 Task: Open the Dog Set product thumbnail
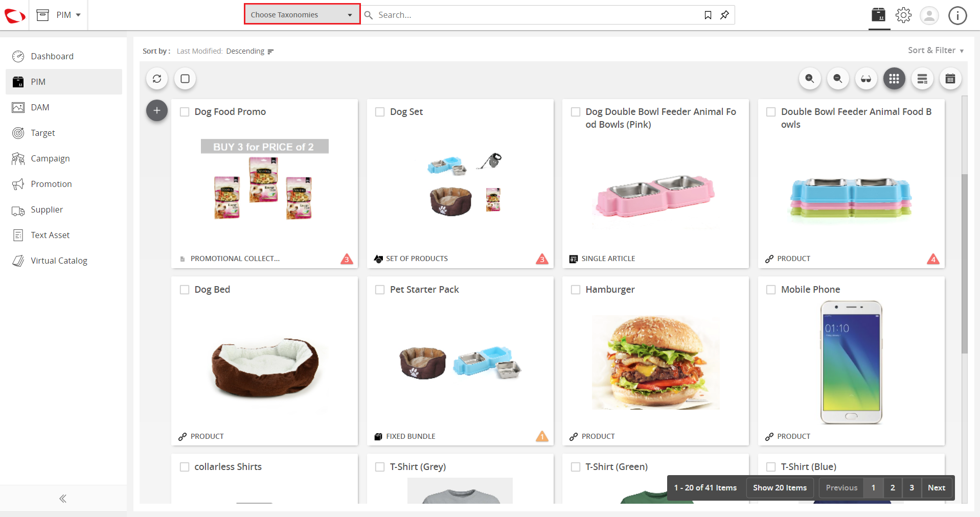click(x=464, y=184)
